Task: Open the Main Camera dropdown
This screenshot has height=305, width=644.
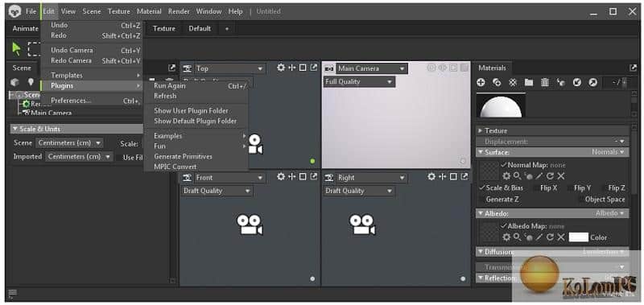Action: point(372,68)
